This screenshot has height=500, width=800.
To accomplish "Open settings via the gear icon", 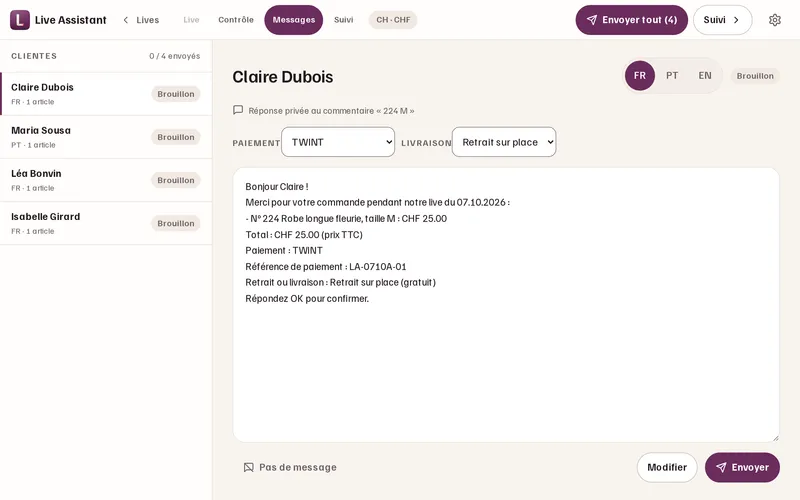I will pyautogui.click(x=774, y=20).
